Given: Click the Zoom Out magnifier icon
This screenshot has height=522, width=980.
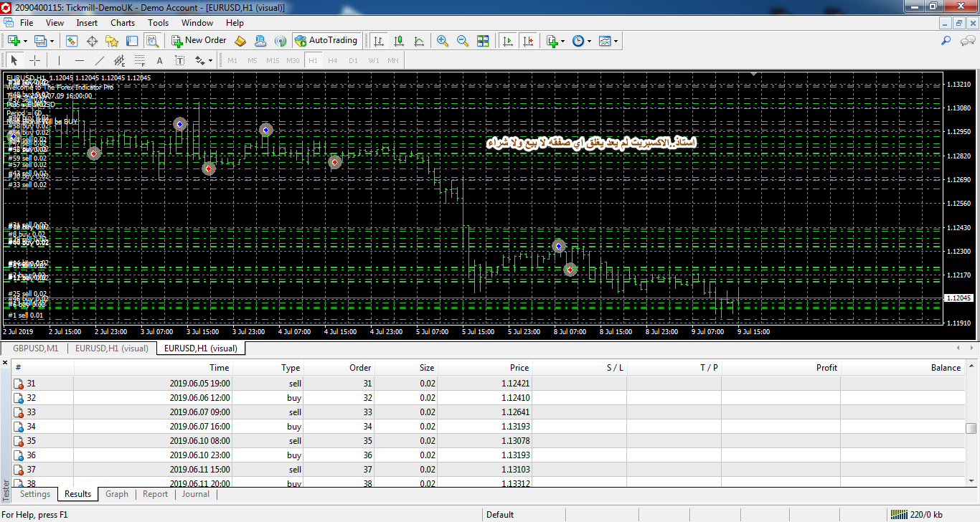Looking at the screenshot, I should click(x=463, y=41).
